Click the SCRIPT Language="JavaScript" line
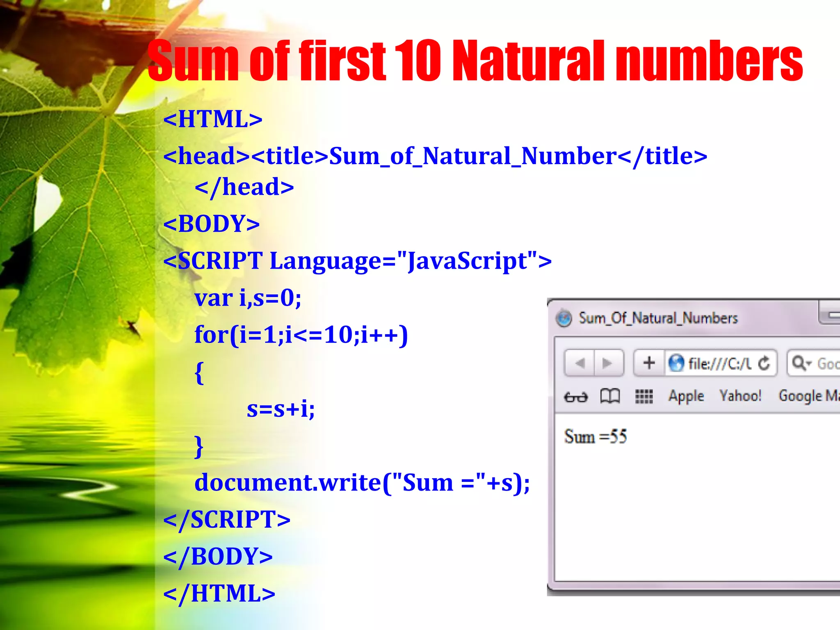Screen dimensions: 840x630 [x=357, y=261]
